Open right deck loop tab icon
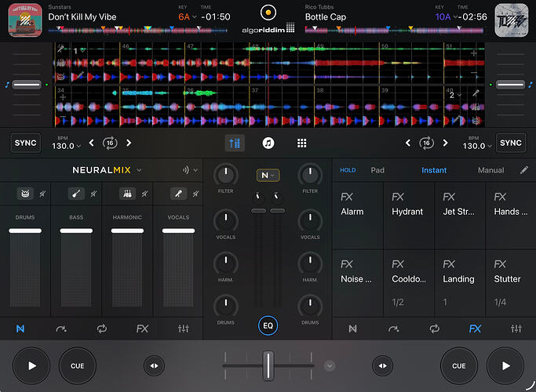536x392 pixels. point(435,328)
